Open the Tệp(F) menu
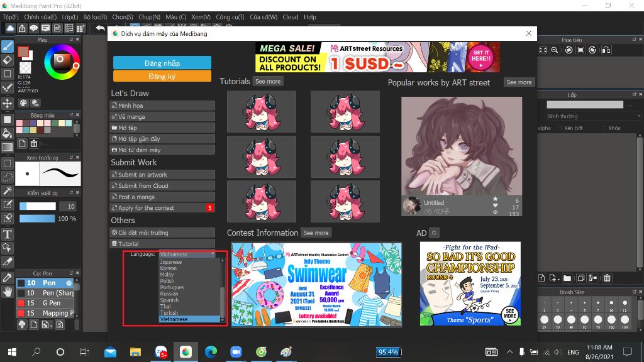644x362 pixels. pyautogui.click(x=11, y=17)
